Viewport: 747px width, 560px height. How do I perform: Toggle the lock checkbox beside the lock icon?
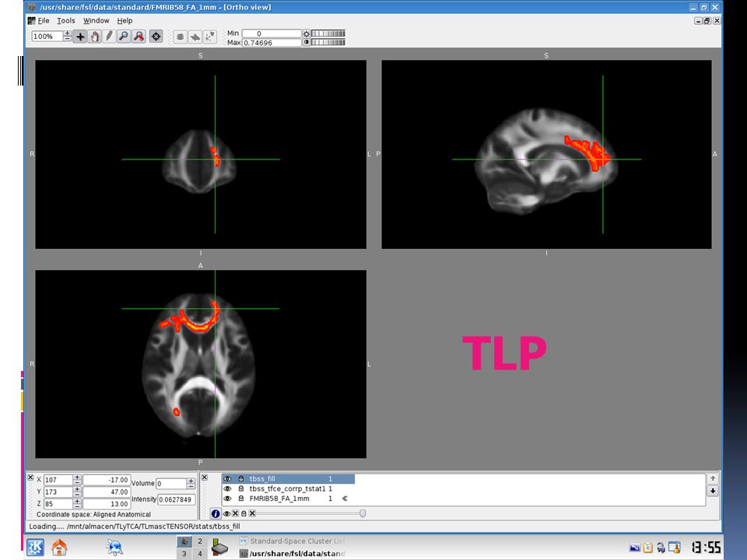click(x=252, y=513)
